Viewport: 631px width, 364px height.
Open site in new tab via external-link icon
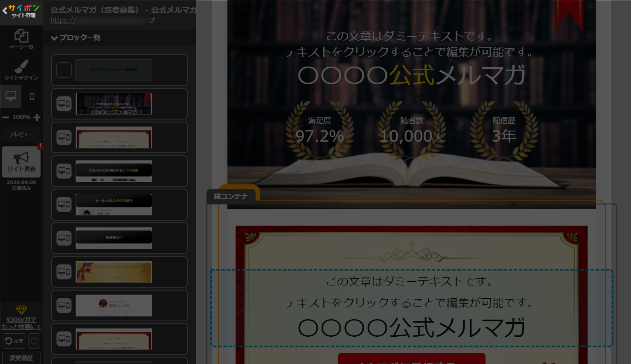click(x=151, y=20)
